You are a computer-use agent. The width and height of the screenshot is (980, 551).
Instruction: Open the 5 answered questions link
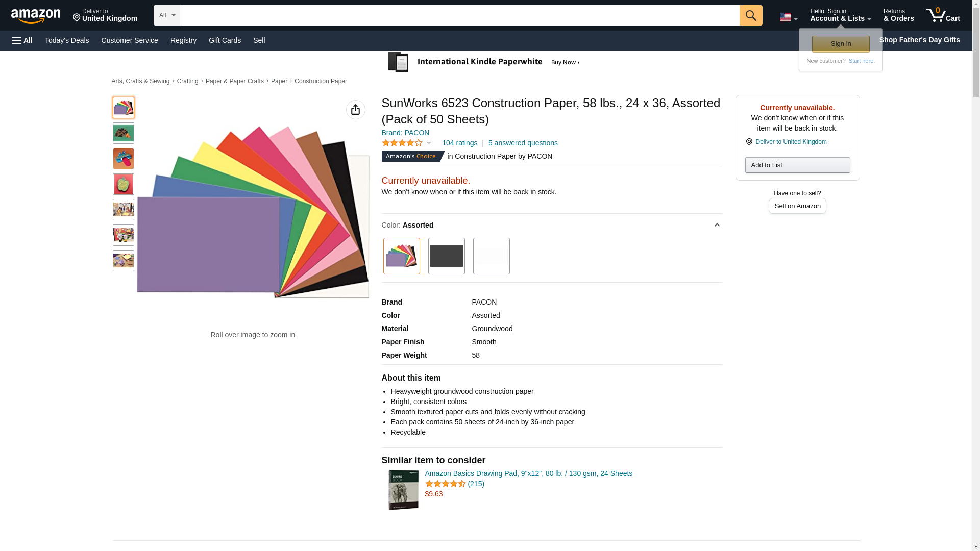[523, 143]
